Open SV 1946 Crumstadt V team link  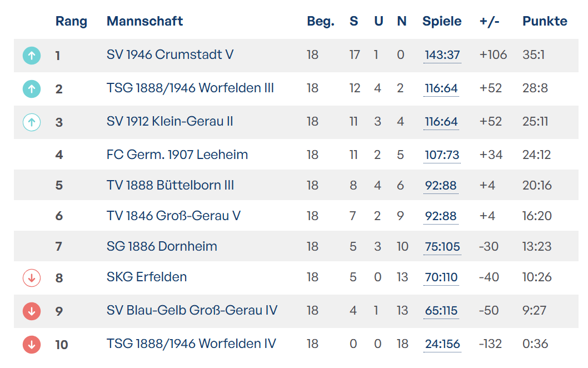click(170, 54)
